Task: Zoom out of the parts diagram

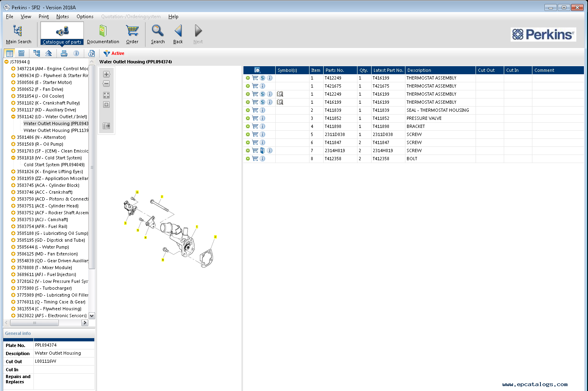Action: click(106, 84)
